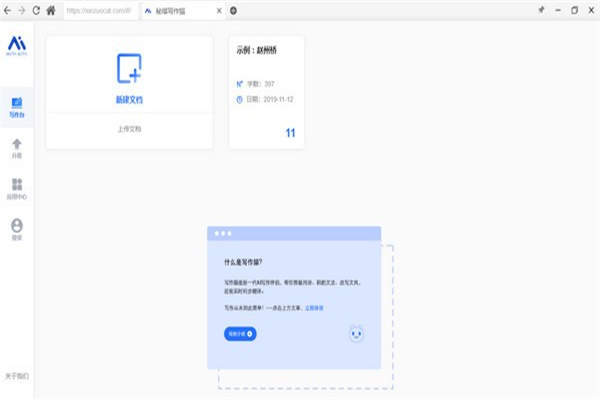Open the 写作台 sidebar section
This screenshot has height=400, width=600.
click(16, 107)
